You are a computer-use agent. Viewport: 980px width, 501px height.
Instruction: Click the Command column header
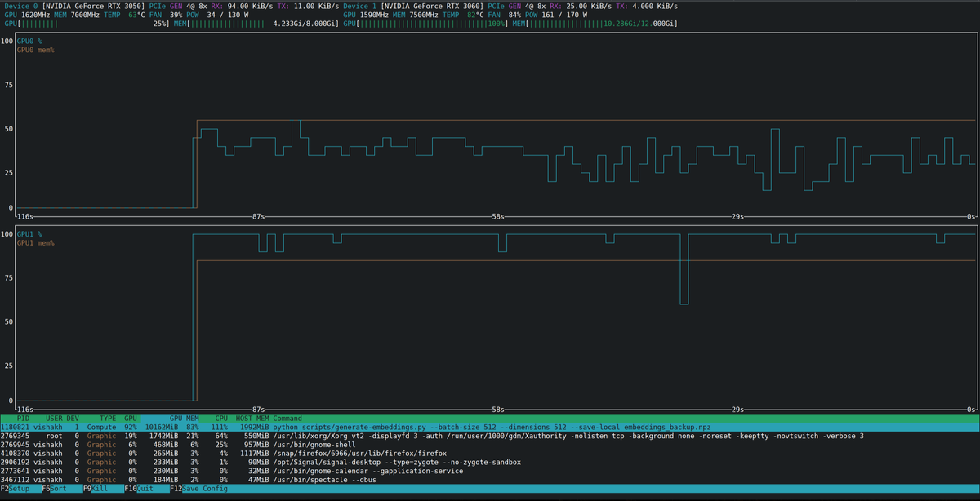287,418
